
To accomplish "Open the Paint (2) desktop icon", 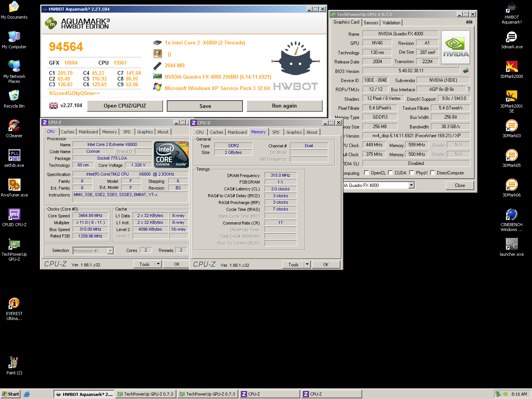I will click(x=14, y=366).
